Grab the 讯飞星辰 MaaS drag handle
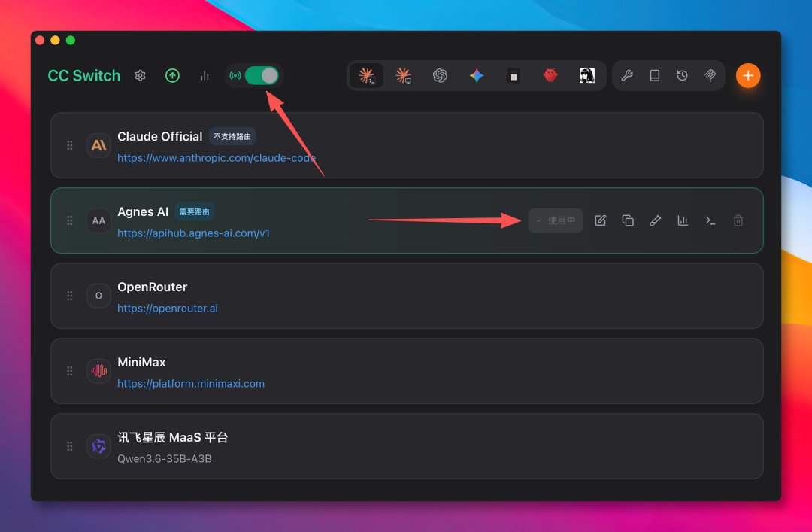Screen dimensions: 812x532 [69, 446]
